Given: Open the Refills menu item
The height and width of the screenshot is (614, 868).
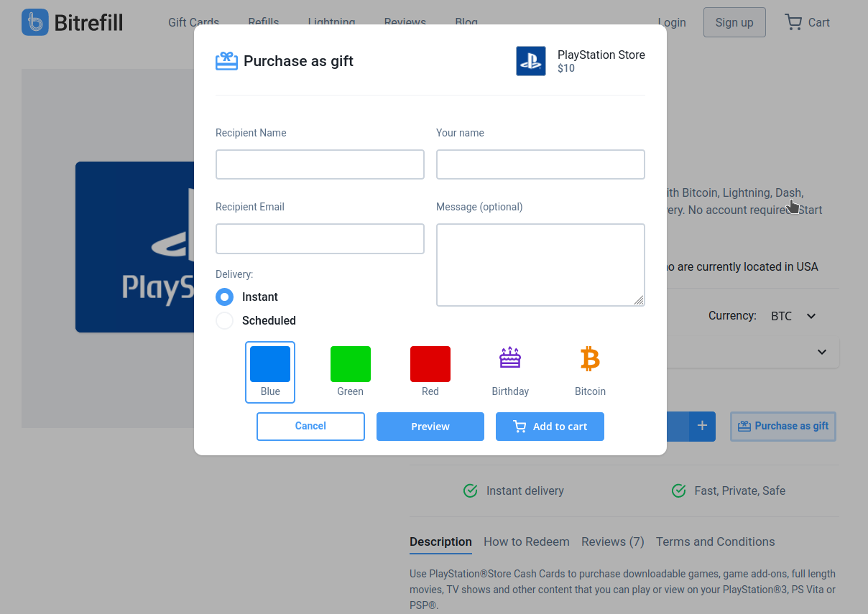Looking at the screenshot, I should pos(264,22).
